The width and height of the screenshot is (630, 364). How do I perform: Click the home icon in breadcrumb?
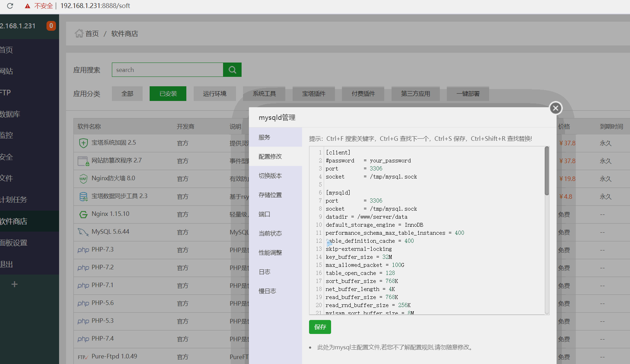(79, 33)
